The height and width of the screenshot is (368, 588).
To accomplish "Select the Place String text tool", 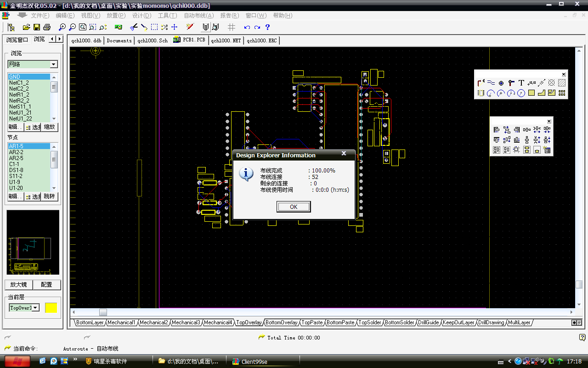I will (521, 83).
